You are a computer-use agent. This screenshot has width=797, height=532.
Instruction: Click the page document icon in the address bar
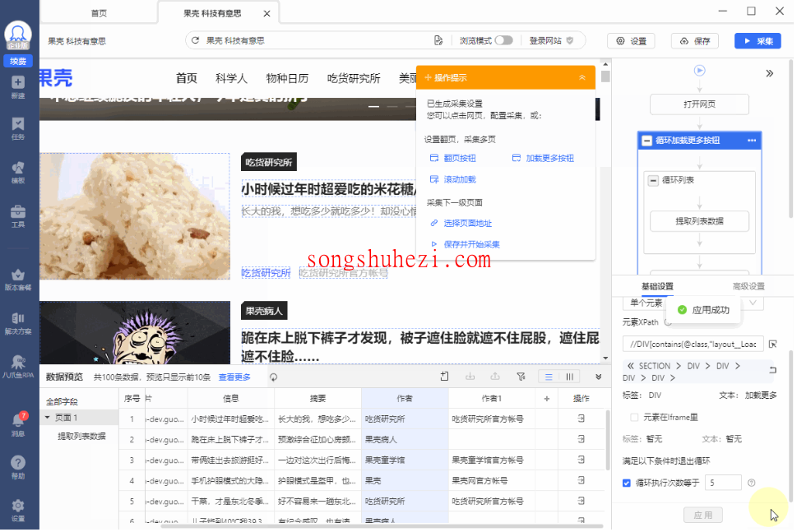point(438,40)
